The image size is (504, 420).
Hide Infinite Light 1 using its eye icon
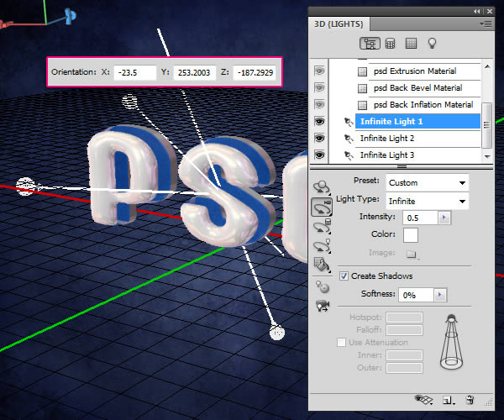[320, 122]
